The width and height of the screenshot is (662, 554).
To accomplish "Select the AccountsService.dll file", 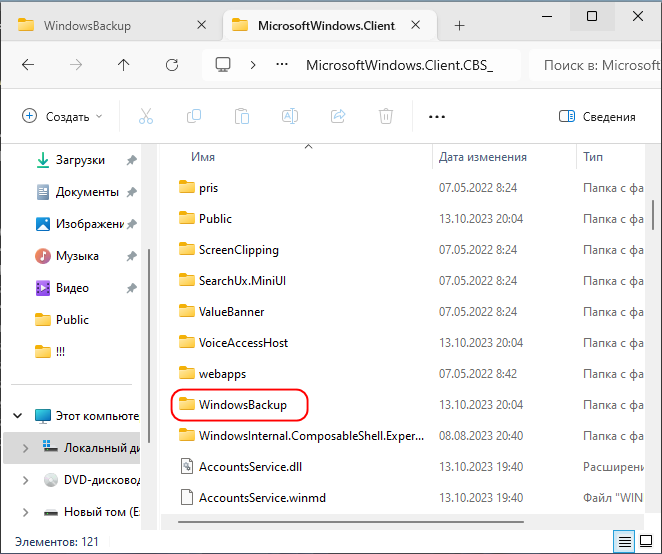I will pyautogui.click(x=240, y=467).
